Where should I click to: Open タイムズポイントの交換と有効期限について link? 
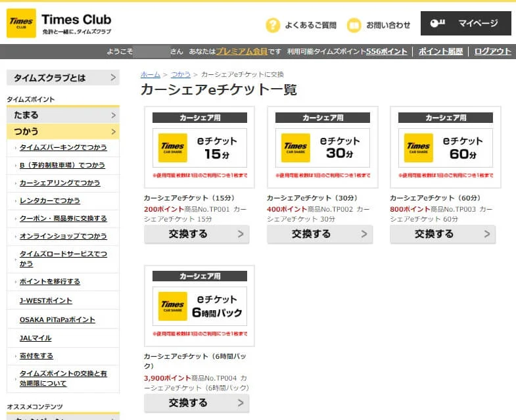(x=63, y=379)
